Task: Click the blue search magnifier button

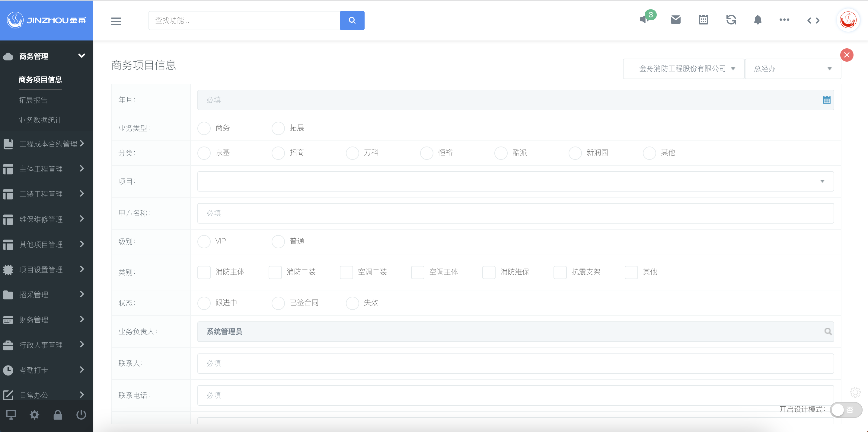Action: tap(352, 21)
